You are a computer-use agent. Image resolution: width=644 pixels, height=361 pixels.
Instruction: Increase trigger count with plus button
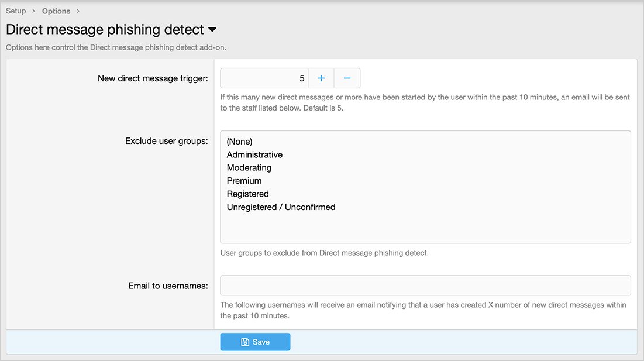coord(321,78)
